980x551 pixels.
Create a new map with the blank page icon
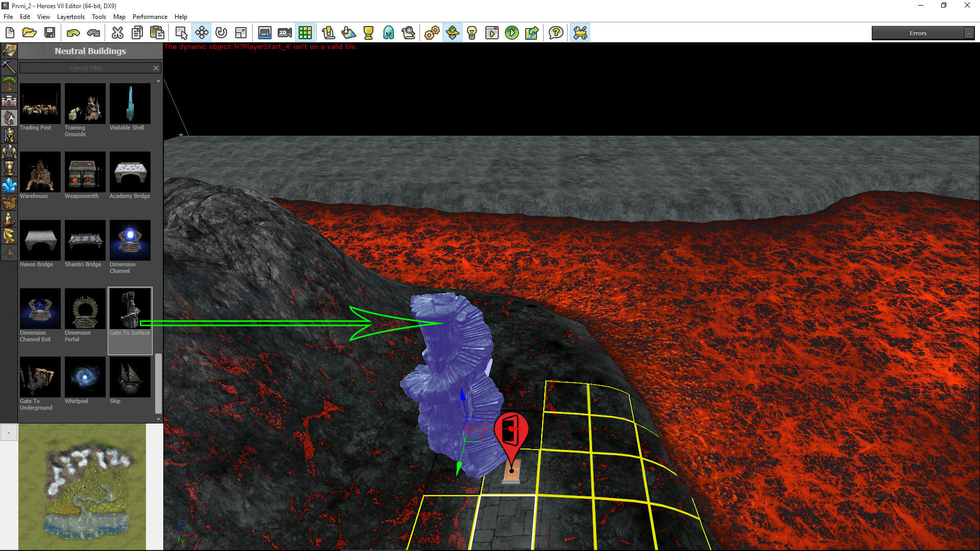coord(10,33)
